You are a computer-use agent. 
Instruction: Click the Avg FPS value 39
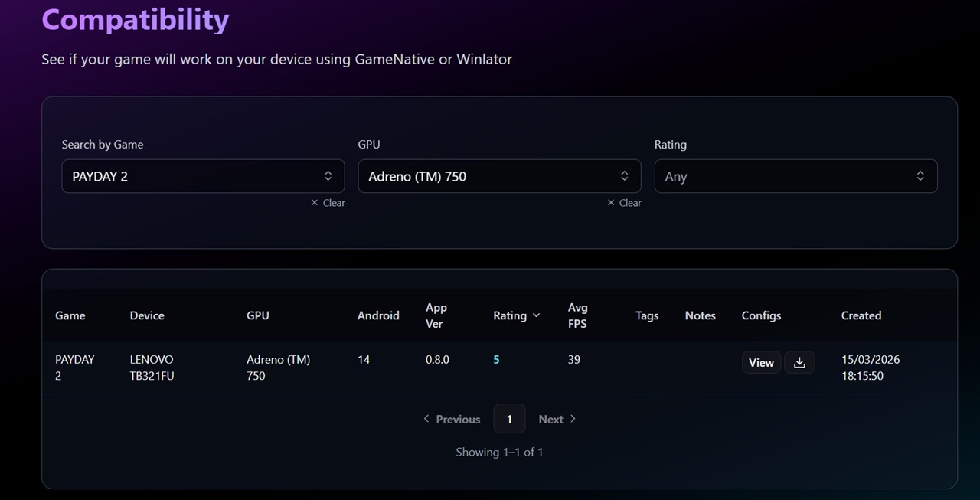pyautogui.click(x=574, y=359)
